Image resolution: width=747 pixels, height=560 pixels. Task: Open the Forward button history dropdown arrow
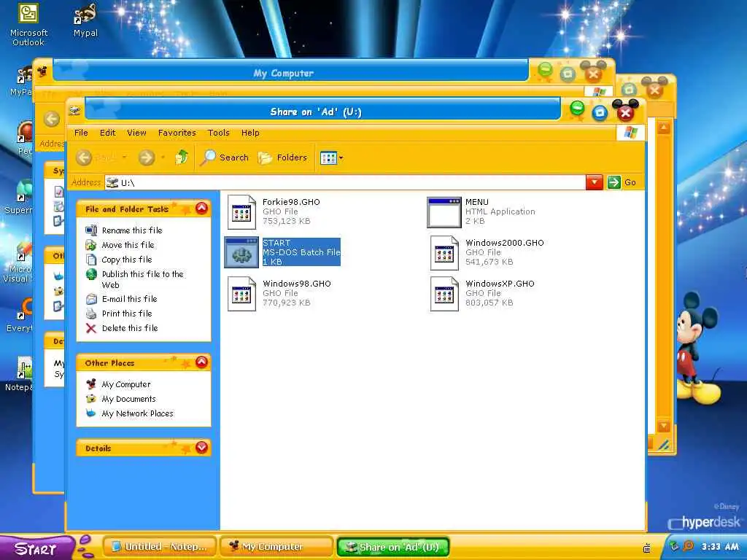pos(163,157)
